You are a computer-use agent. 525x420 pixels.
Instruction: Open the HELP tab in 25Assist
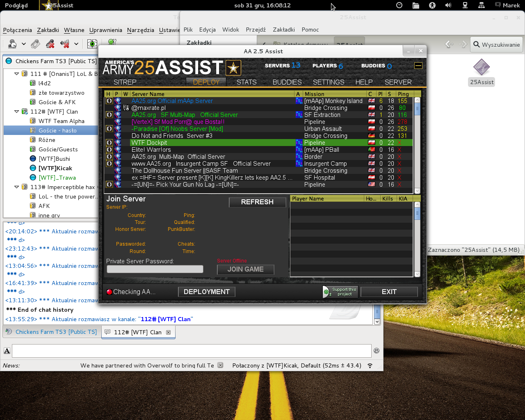[364, 82]
